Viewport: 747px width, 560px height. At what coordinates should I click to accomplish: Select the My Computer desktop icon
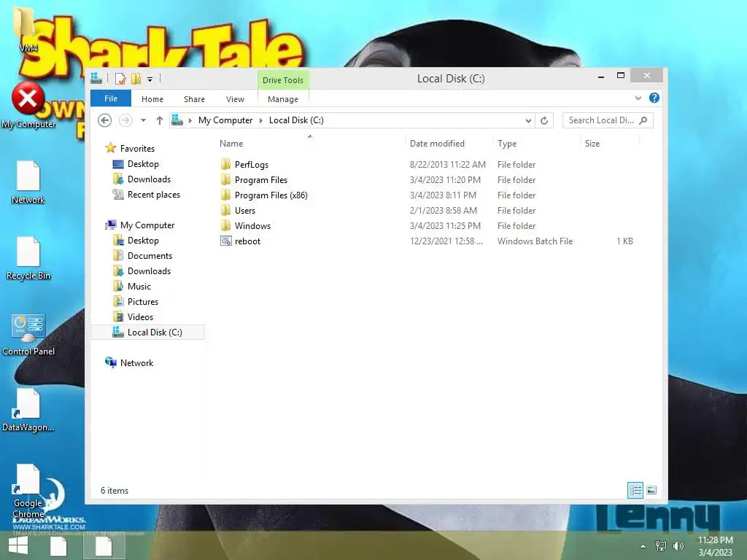[x=28, y=106]
